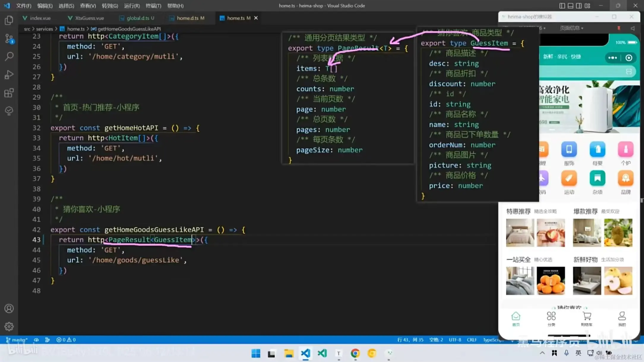
Task: Open the Run and Debug view
Action: (x=9, y=74)
